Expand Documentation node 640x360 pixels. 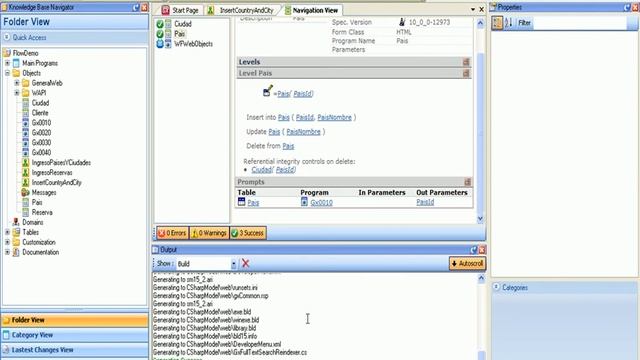click(x=7, y=252)
